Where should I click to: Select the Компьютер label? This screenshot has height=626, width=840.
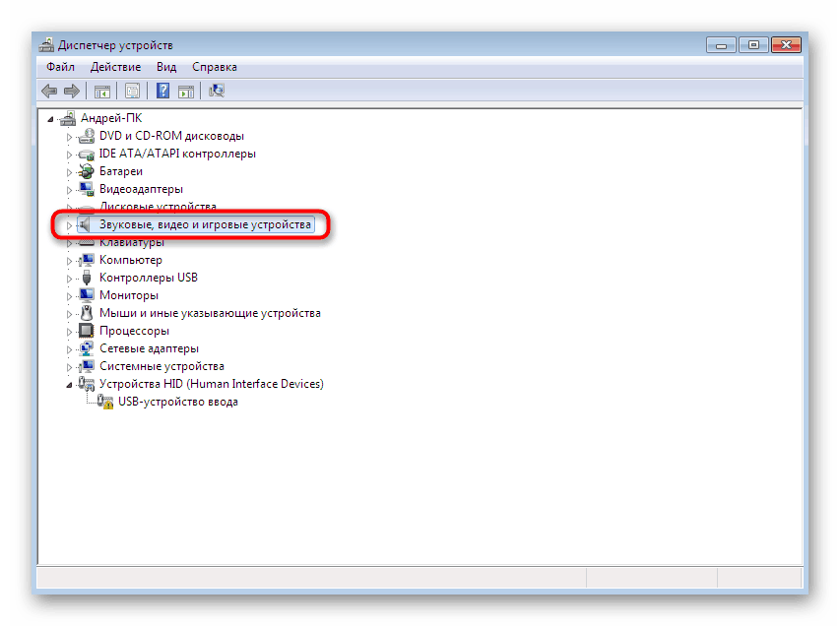pyautogui.click(x=131, y=260)
